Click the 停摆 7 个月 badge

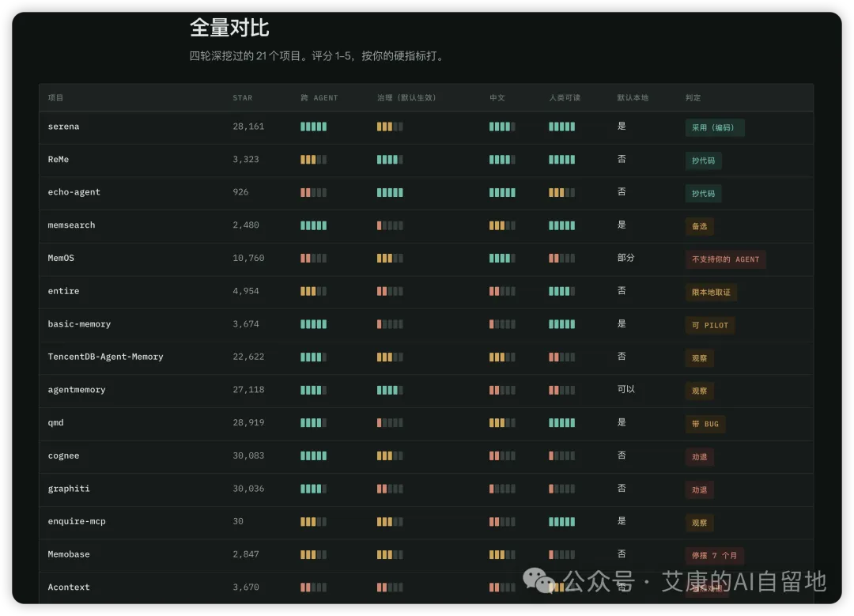point(714,556)
